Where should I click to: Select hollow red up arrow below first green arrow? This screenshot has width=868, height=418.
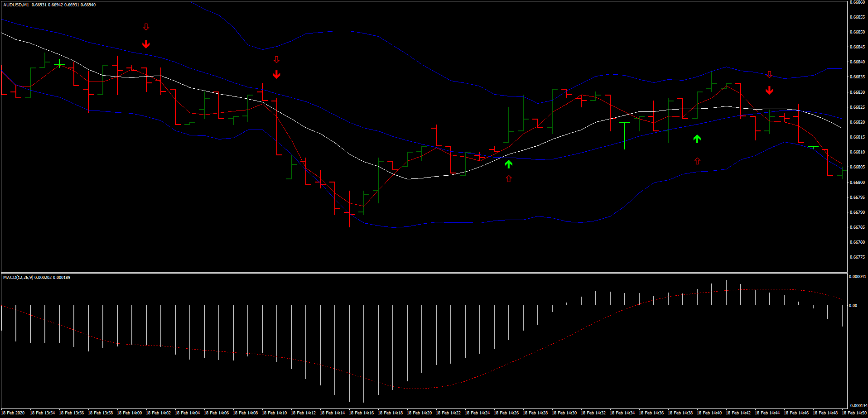click(509, 179)
